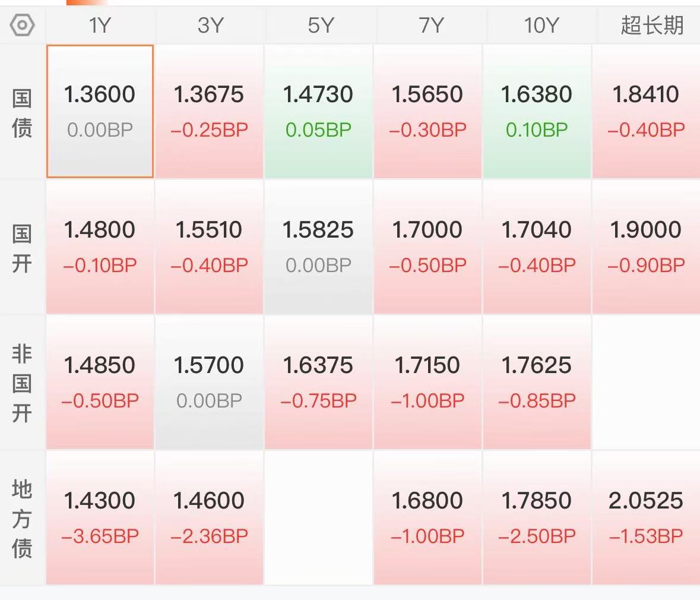Select the 10Y column header
Image resolution: width=700 pixels, height=600 pixels.
(x=541, y=25)
